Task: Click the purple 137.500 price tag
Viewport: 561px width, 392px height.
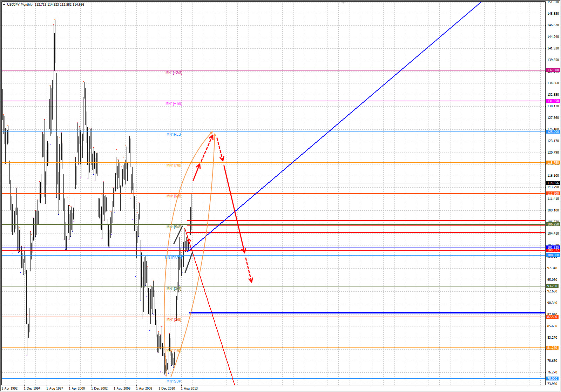Action: pyautogui.click(x=553, y=70)
